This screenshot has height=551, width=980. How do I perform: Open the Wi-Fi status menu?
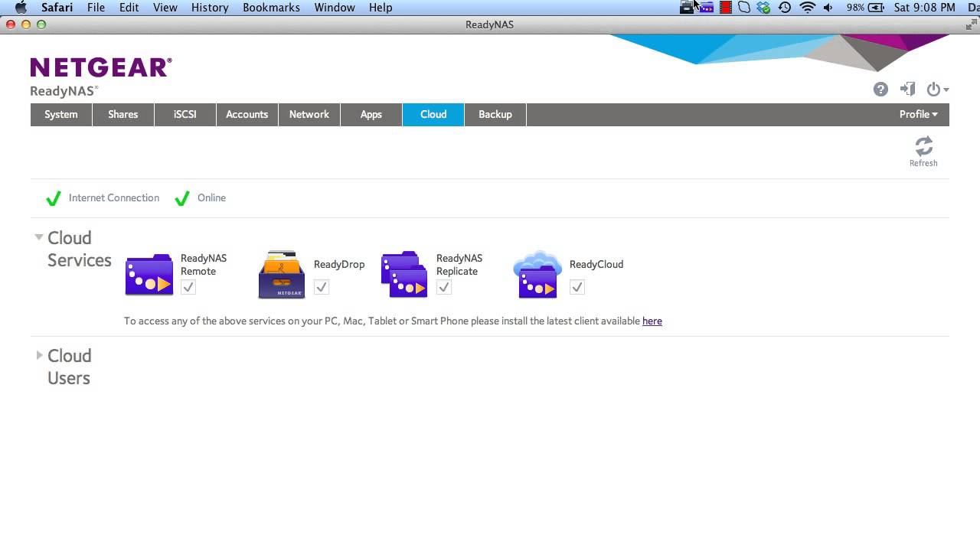coord(807,8)
